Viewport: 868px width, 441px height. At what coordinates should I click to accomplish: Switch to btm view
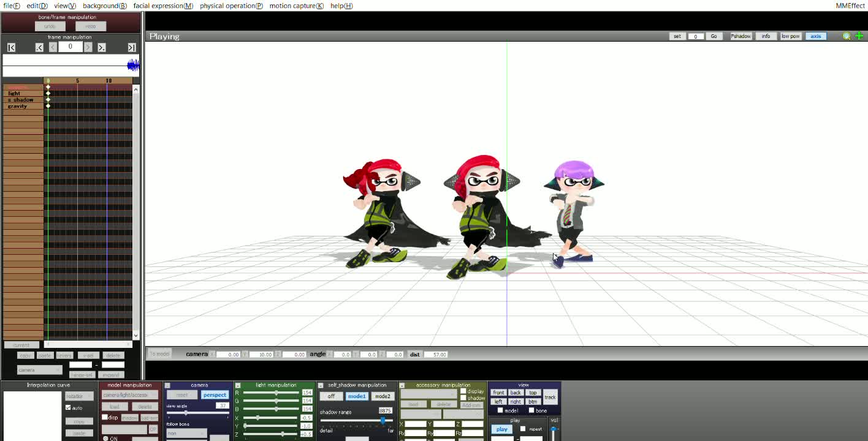click(x=533, y=402)
